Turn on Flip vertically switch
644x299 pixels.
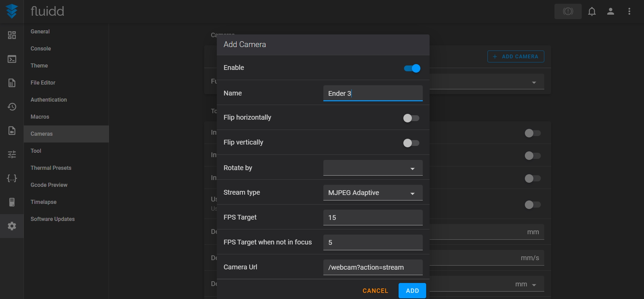[x=411, y=143]
